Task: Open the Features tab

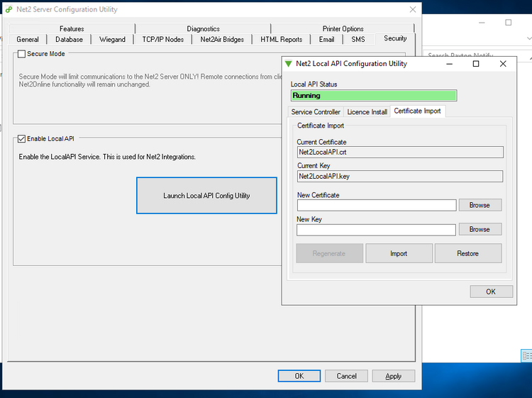Action: (x=72, y=28)
